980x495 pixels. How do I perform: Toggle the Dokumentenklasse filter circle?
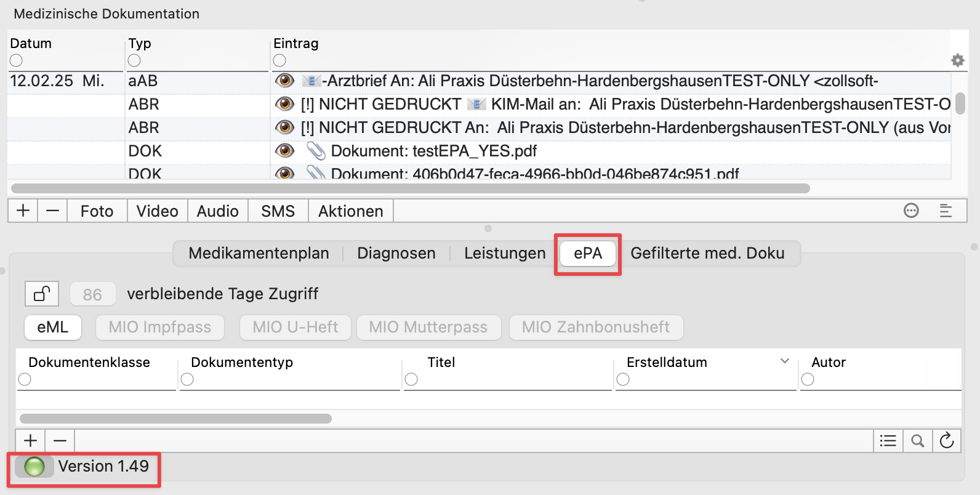tap(25, 379)
